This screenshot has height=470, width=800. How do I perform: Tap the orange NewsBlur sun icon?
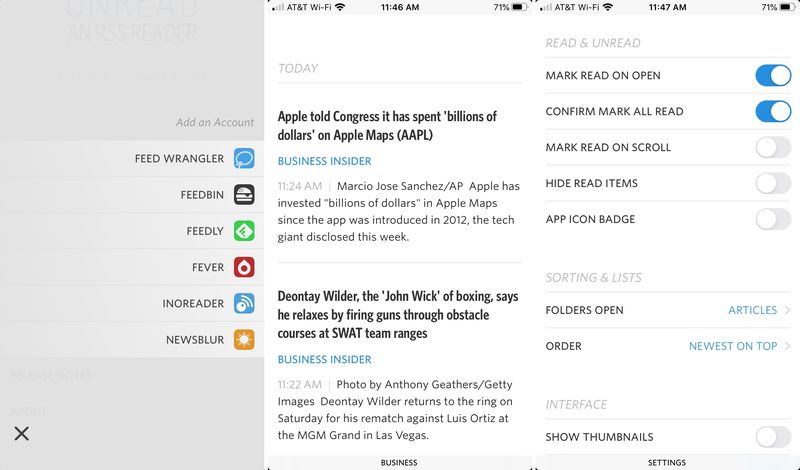pyautogui.click(x=244, y=339)
